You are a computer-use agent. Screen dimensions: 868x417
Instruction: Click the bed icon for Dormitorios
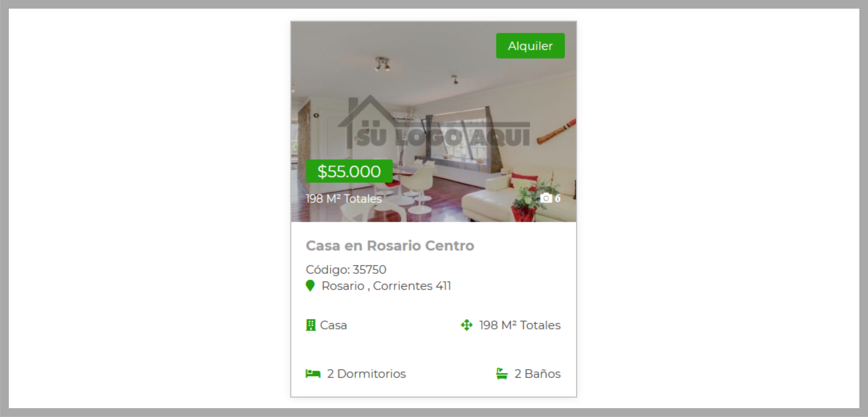click(x=313, y=374)
